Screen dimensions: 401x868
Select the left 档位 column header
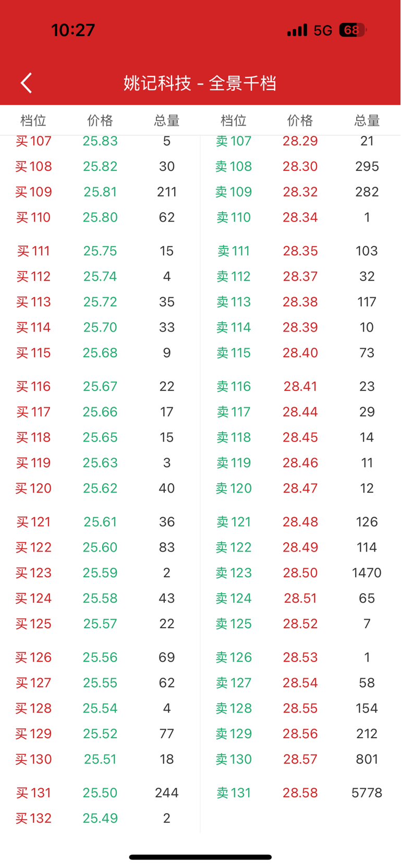pyautogui.click(x=33, y=121)
